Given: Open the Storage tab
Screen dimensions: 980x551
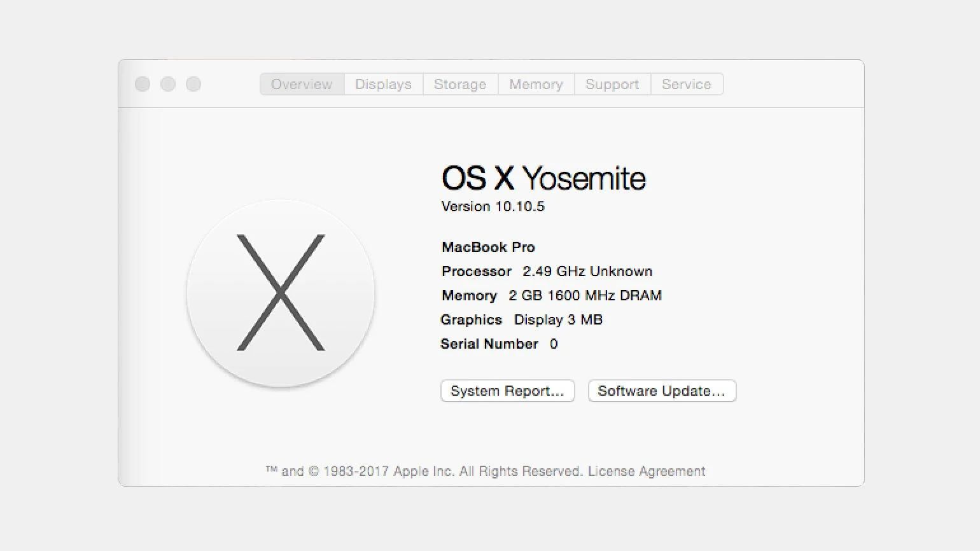Looking at the screenshot, I should (459, 84).
